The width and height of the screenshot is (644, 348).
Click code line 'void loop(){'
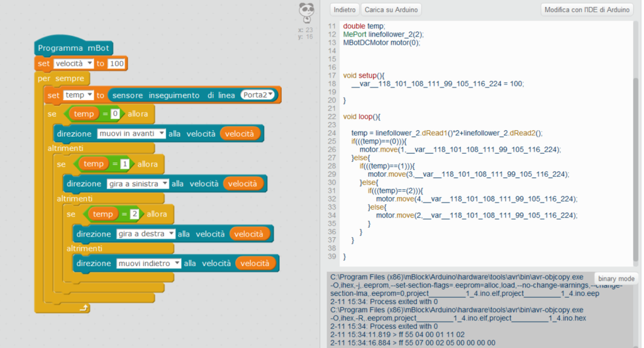click(362, 116)
